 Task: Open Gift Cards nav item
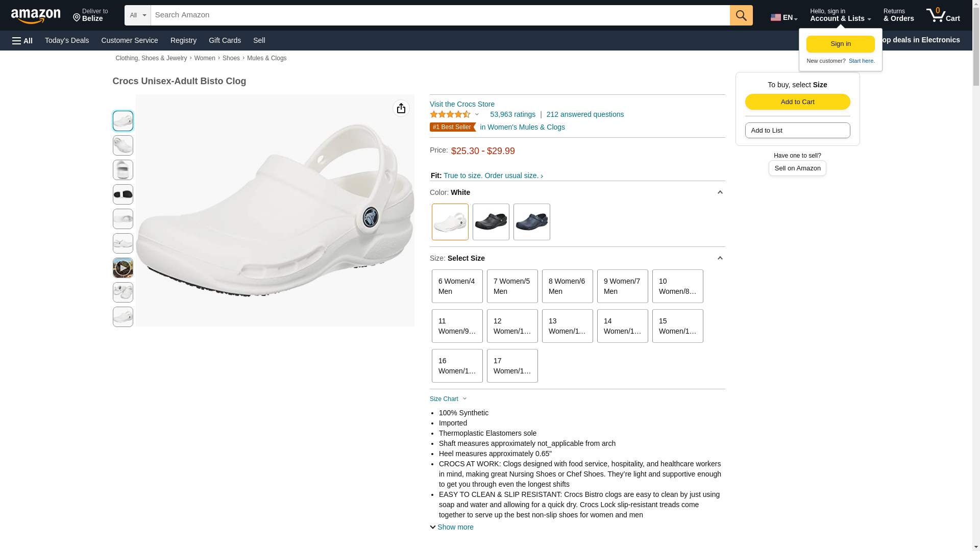pos(225,40)
